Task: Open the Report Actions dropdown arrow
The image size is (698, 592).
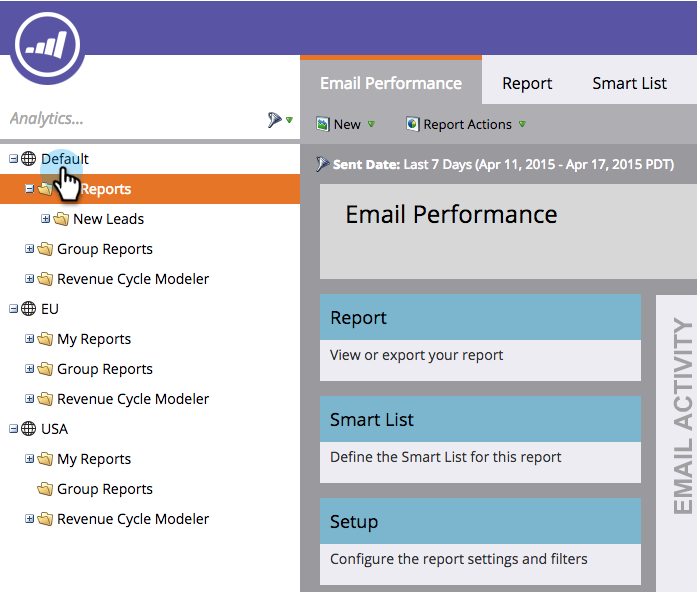Action: pos(523,124)
